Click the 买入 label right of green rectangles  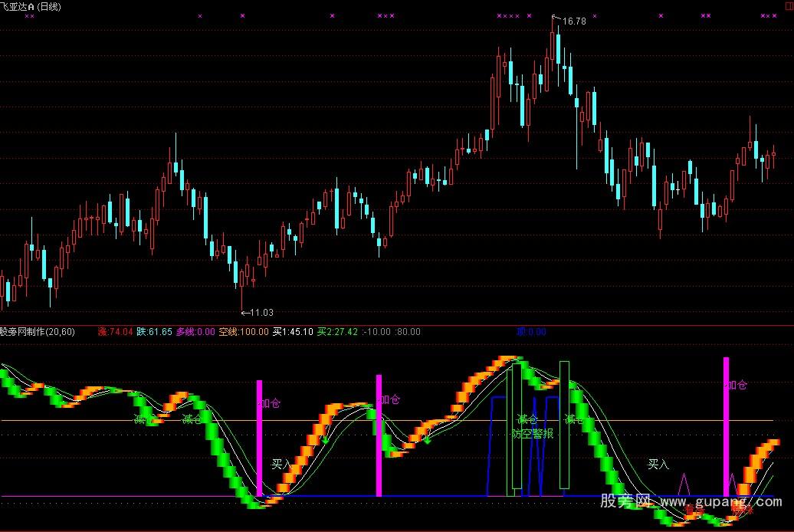(x=658, y=464)
